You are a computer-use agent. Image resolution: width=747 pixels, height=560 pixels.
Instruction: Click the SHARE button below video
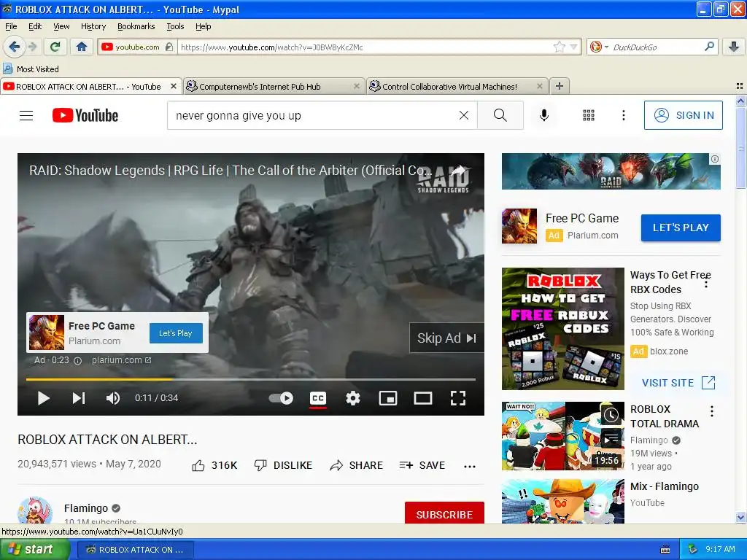[356, 465]
